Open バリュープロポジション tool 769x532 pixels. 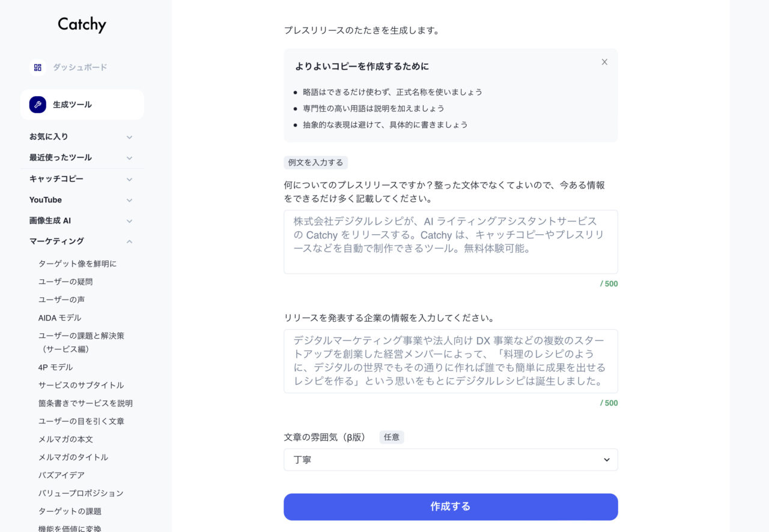click(81, 493)
